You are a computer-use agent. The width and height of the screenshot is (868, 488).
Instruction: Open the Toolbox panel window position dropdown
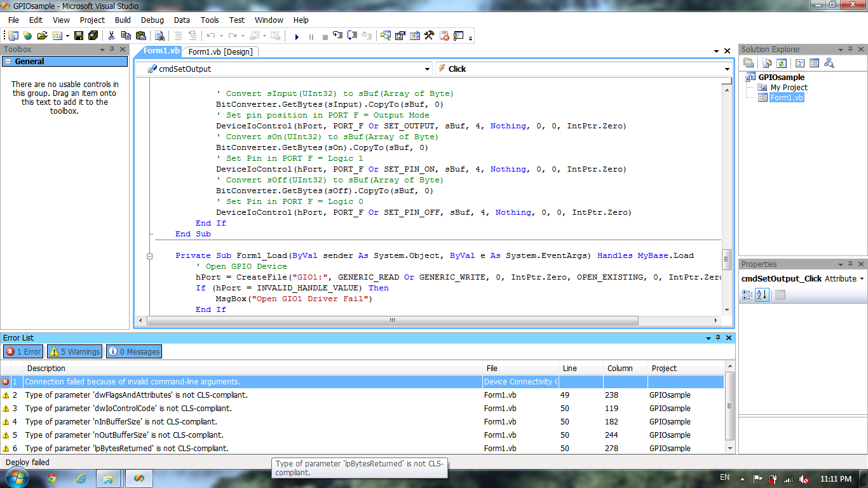click(x=102, y=50)
